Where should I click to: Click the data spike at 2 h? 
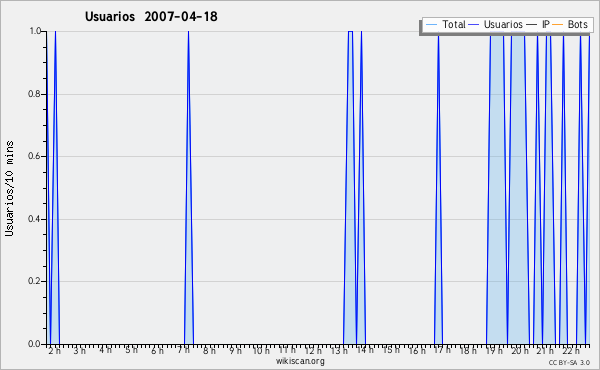coord(55,187)
